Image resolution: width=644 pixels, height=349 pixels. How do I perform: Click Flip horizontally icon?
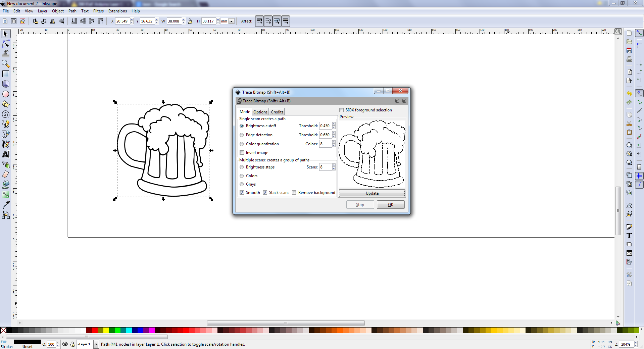pyautogui.click(x=53, y=21)
